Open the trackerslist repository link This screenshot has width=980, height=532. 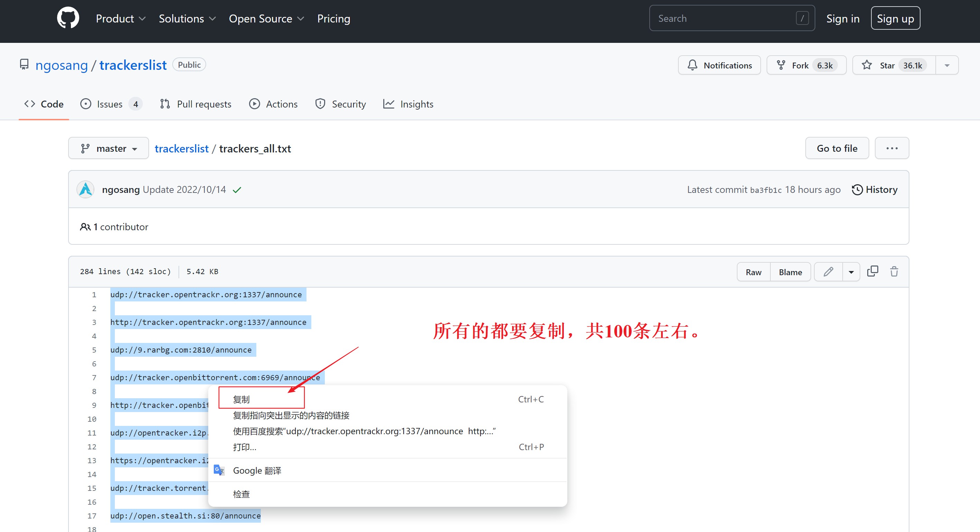click(x=133, y=65)
